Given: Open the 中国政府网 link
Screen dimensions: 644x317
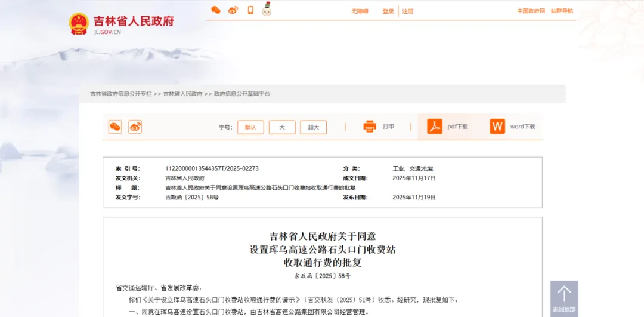Looking at the screenshot, I should point(531,11).
